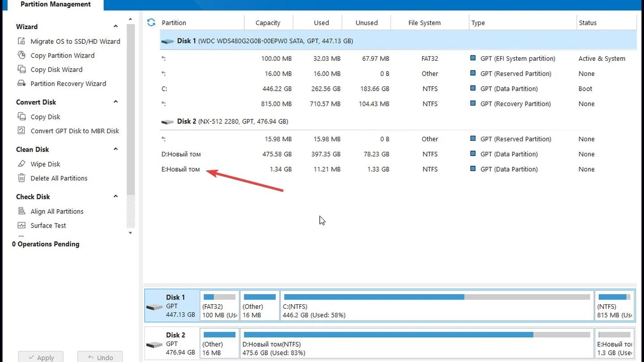The height and width of the screenshot is (362, 644).
Task: Choose Convert GPT Disk to MBR Disk
Action: pyautogui.click(x=75, y=131)
